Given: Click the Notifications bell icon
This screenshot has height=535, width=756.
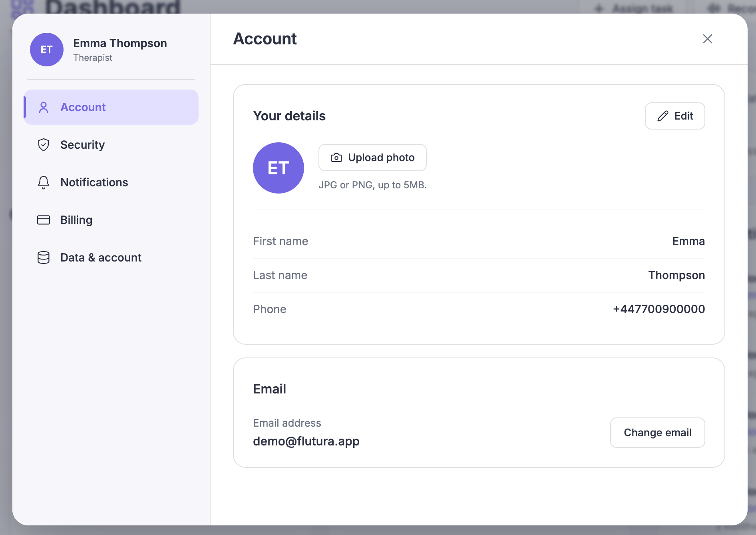Looking at the screenshot, I should point(44,182).
